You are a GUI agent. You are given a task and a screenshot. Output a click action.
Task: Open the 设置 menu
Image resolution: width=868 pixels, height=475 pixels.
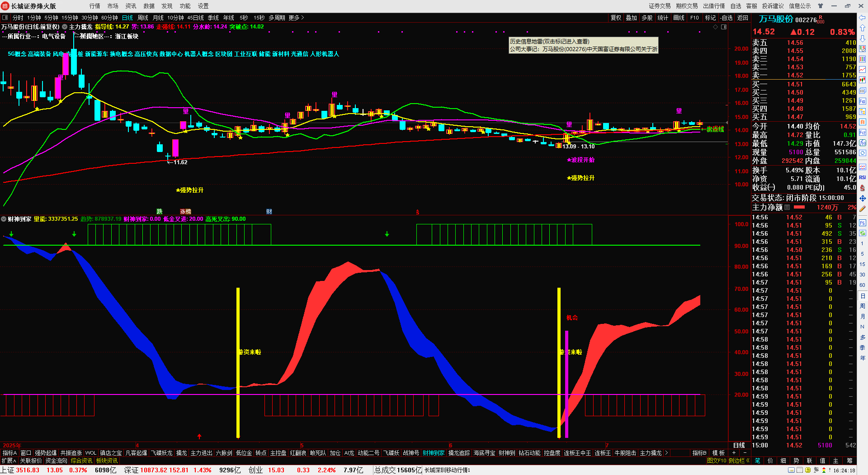click(x=203, y=6)
